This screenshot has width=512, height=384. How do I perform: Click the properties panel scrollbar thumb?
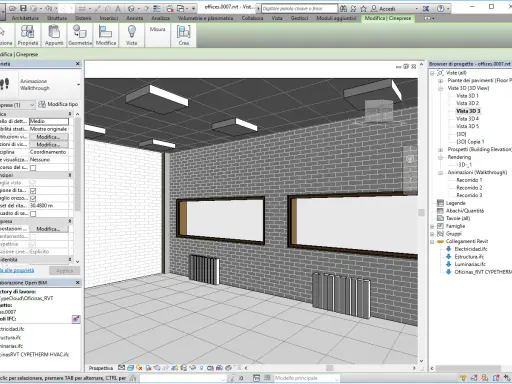(77, 163)
